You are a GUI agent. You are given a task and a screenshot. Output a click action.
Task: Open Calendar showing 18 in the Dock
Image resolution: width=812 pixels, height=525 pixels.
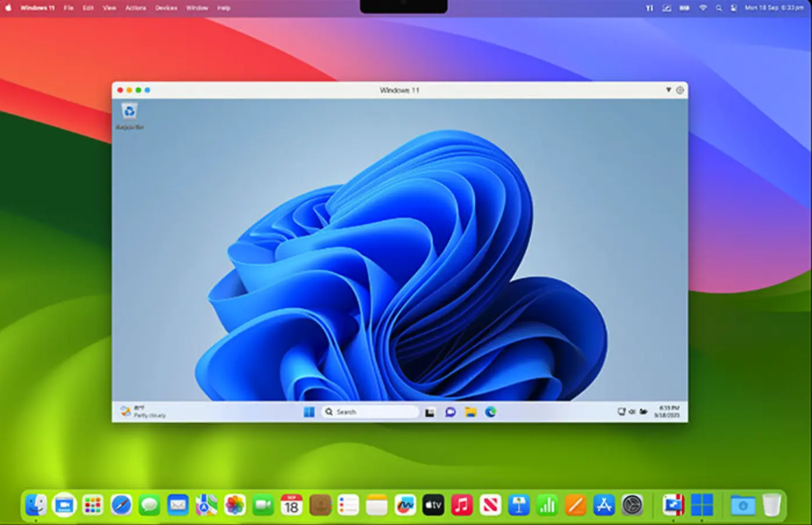coord(292,505)
